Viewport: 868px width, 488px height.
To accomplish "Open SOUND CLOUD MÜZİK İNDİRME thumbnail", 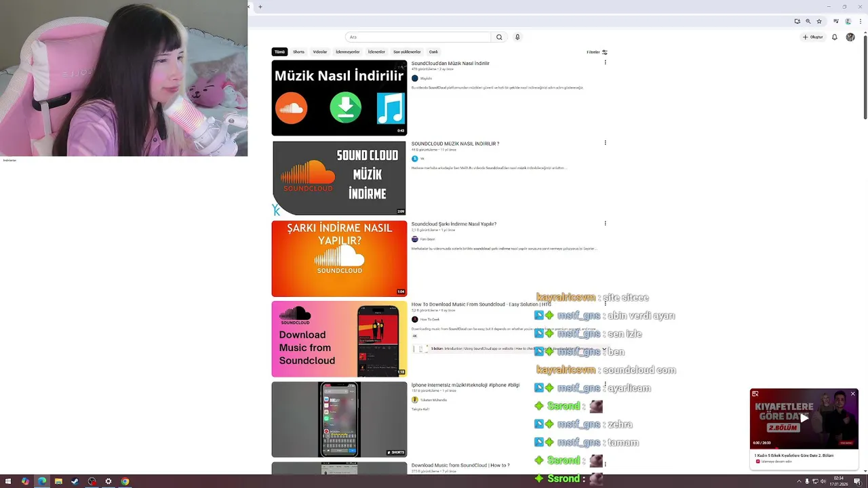I will pyautogui.click(x=339, y=178).
